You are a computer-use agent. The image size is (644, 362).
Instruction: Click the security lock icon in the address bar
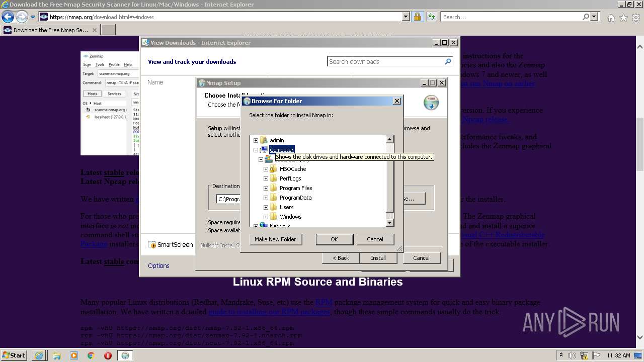coord(417,17)
